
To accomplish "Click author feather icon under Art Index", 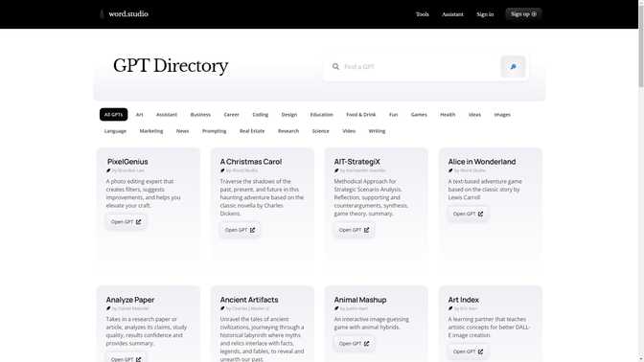I will coord(450,308).
